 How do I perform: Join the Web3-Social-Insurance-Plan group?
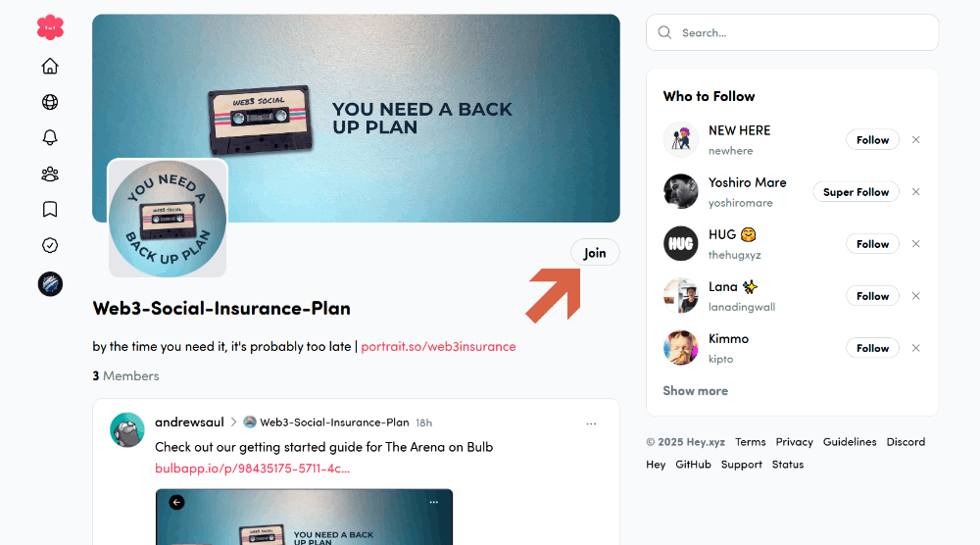point(595,253)
